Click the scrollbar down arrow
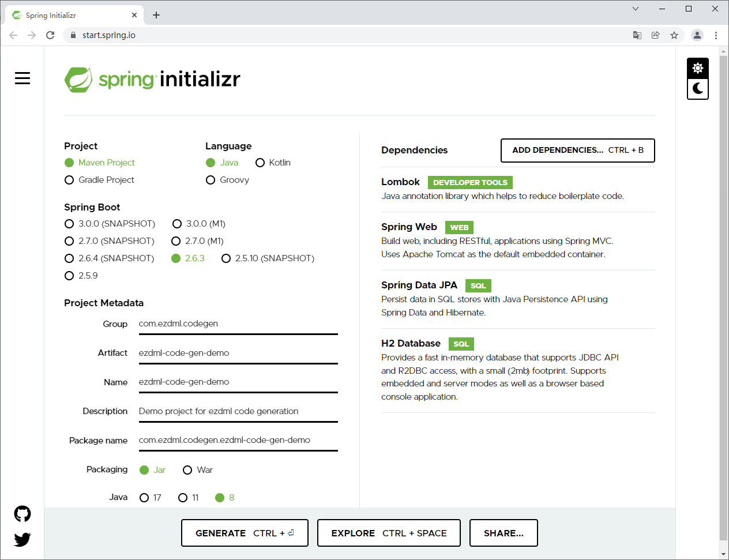729x560 pixels. [x=723, y=554]
